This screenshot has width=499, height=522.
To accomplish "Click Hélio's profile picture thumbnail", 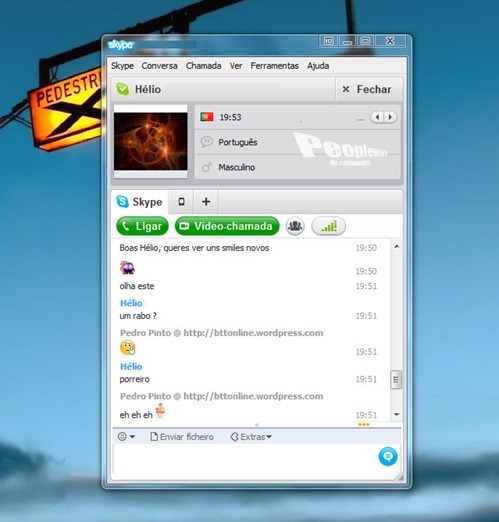I will pos(150,141).
